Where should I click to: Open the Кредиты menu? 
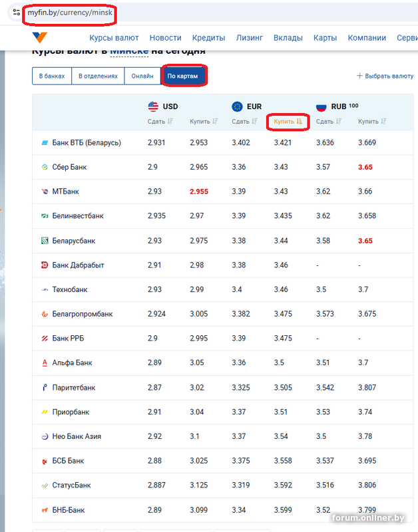(x=208, y=38)
